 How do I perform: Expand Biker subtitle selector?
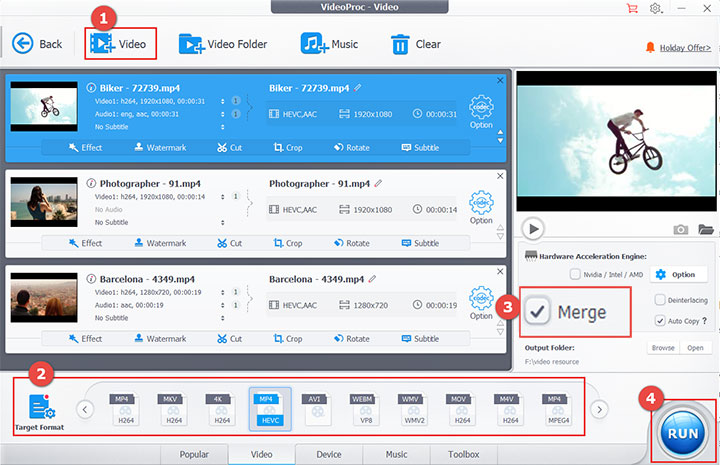[x=223, y=127]
